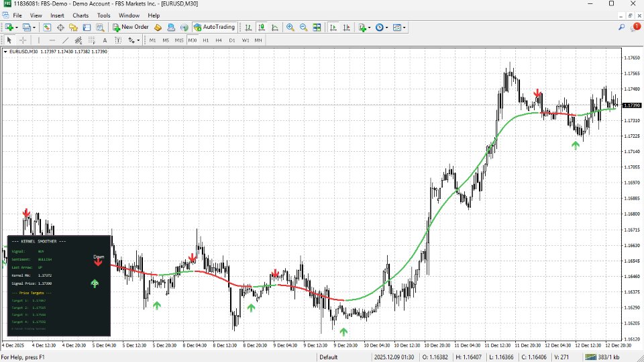644x362 pixels.
Task: Select the M5 timeframe button
Action: pos(166,40)
